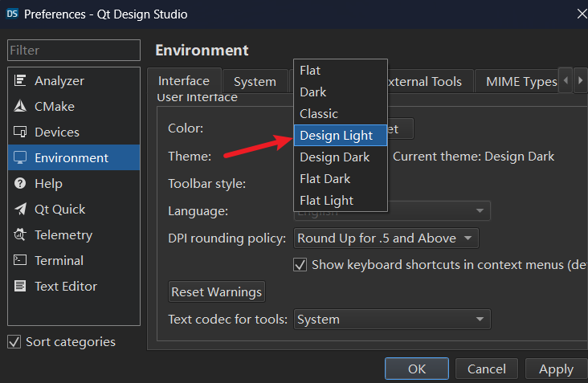The width and height of the screenshot is (588, 383).
Task: Click the Devices category icon
Action: [21, 132]
